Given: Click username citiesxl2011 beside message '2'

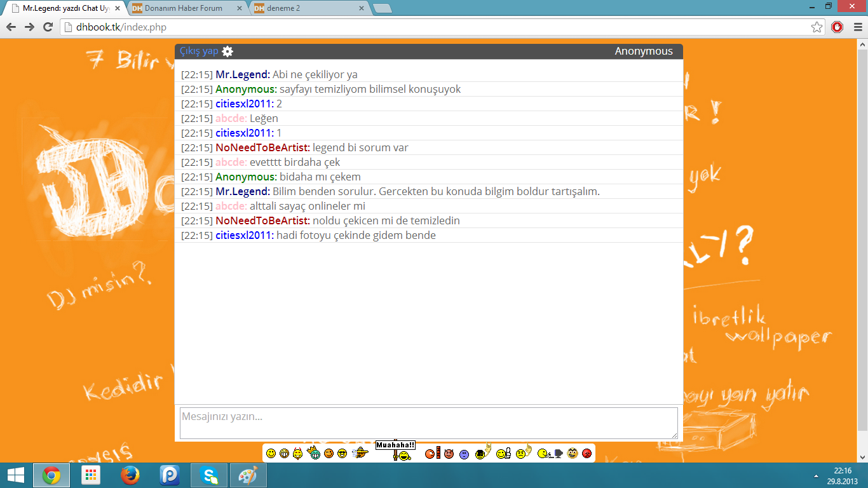Looking at the screenshot, I should 245,104.
